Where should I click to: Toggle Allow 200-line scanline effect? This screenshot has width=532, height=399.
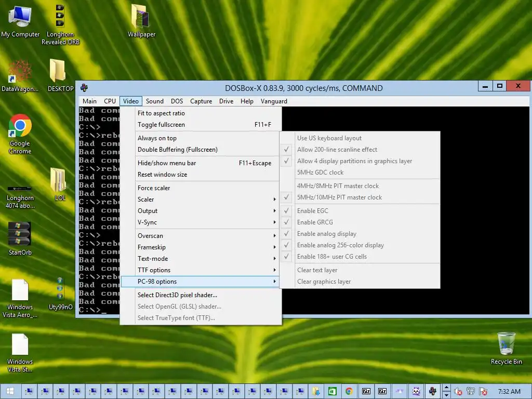[x=360, y=150]
